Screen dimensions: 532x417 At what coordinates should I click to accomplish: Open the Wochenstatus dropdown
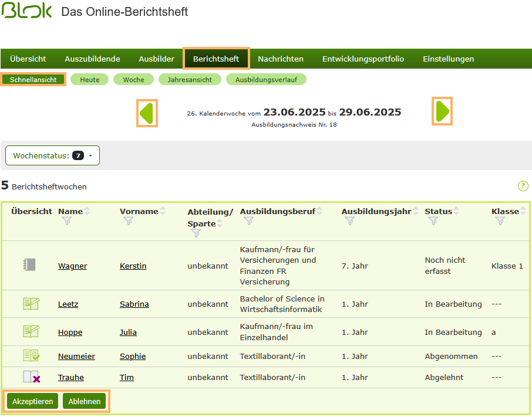point(52,155)
